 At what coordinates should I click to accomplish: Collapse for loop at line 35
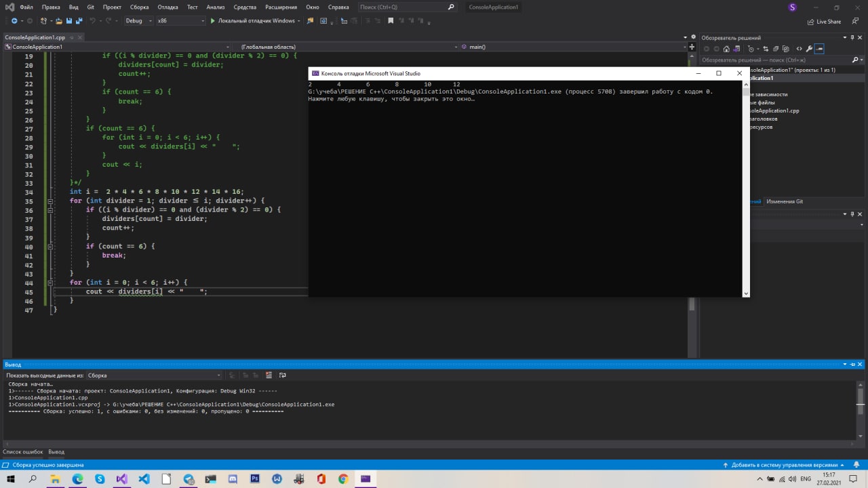click(51, 201)
